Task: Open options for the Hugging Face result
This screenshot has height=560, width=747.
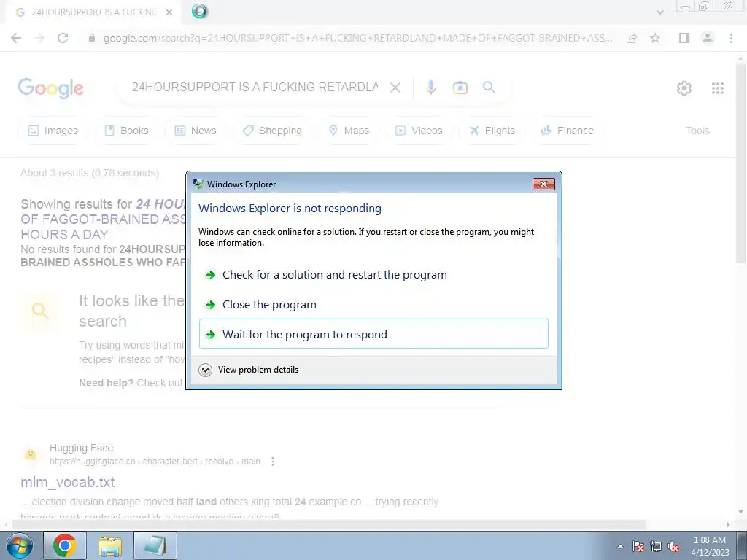Action: (273, 462)
